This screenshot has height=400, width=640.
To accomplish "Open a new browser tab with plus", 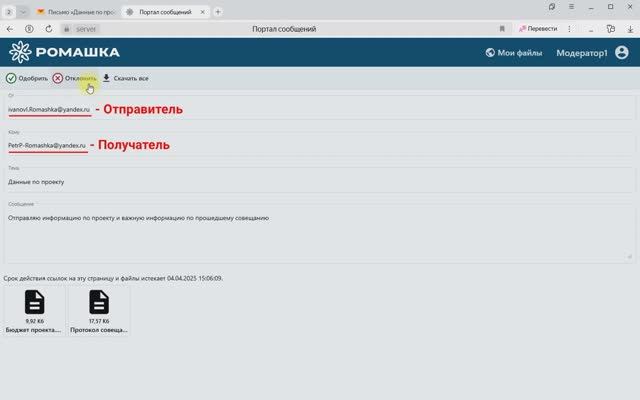I will (218, 12).
